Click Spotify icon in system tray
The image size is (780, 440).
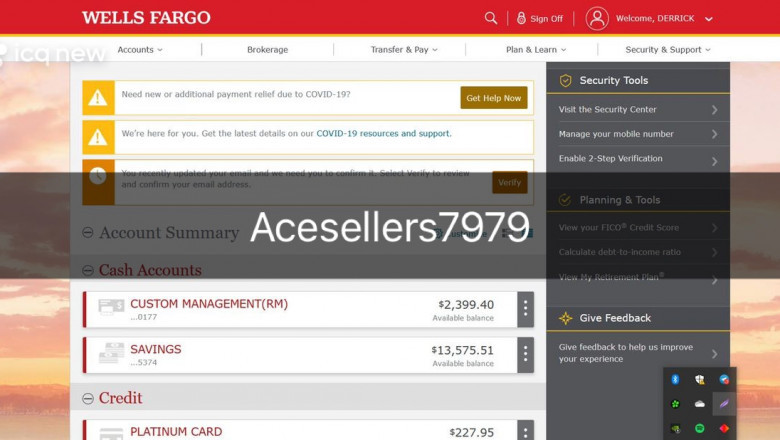(700, 428)
